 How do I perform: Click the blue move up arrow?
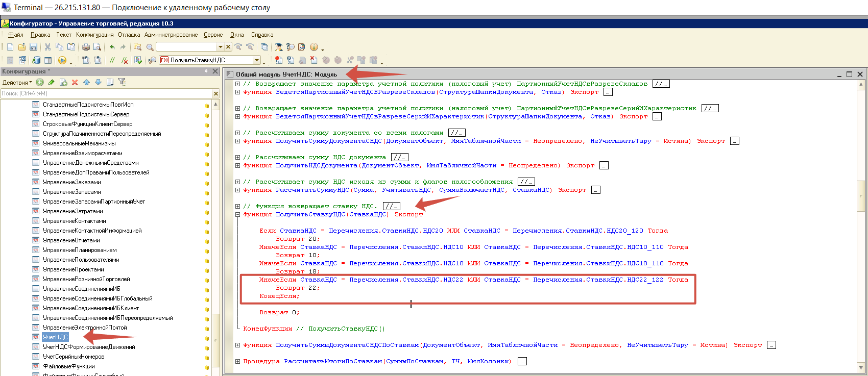[86, 82]
